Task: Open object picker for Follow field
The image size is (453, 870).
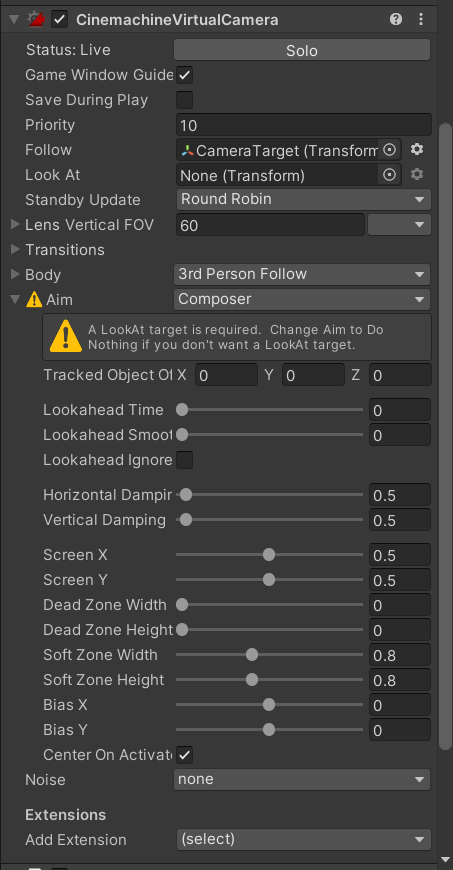Action: click(390, 150)
